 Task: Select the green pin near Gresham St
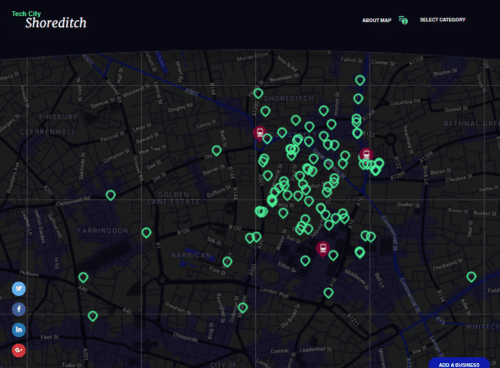(x=243, y=307)
